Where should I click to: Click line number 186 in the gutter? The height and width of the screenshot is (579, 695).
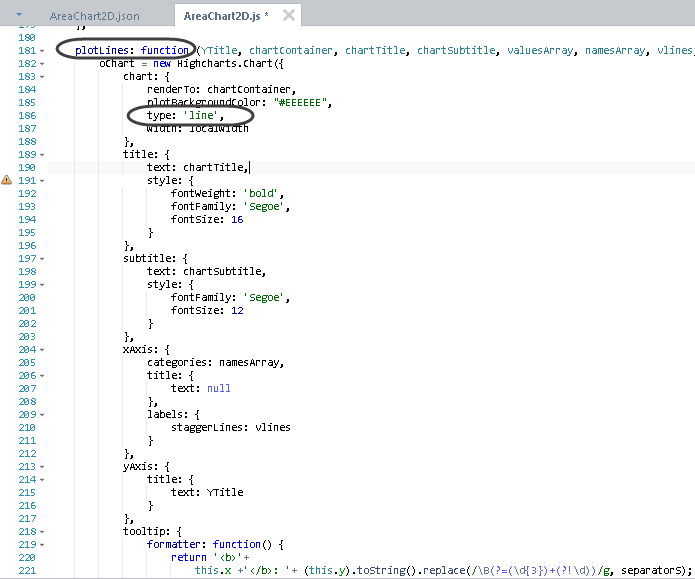click(x=27, y=116)
